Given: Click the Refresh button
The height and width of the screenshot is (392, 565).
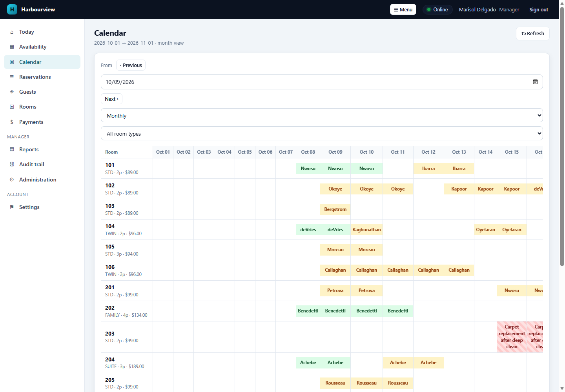Looking at the screenshot, I should tap(532, 34).
